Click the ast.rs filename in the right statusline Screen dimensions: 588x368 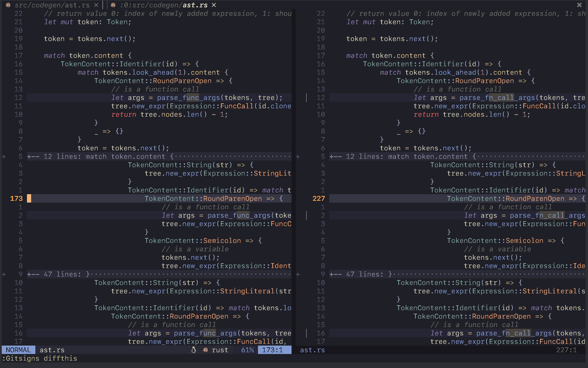(x=313, y=350)
